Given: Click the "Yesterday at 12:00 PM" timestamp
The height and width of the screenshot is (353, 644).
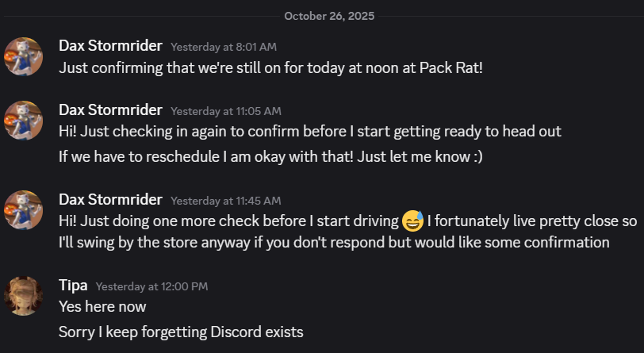Looking at the screenshot, I should click(151, 286).
